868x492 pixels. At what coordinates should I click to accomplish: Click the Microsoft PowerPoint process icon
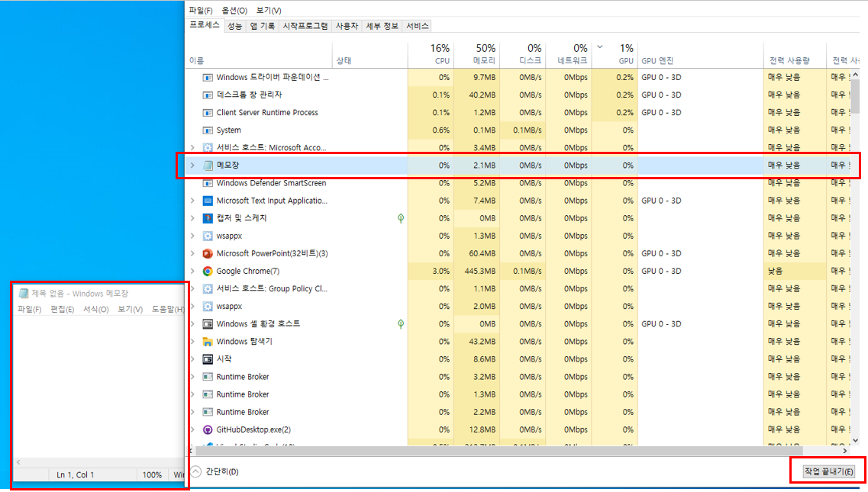(x=208, y=253)
